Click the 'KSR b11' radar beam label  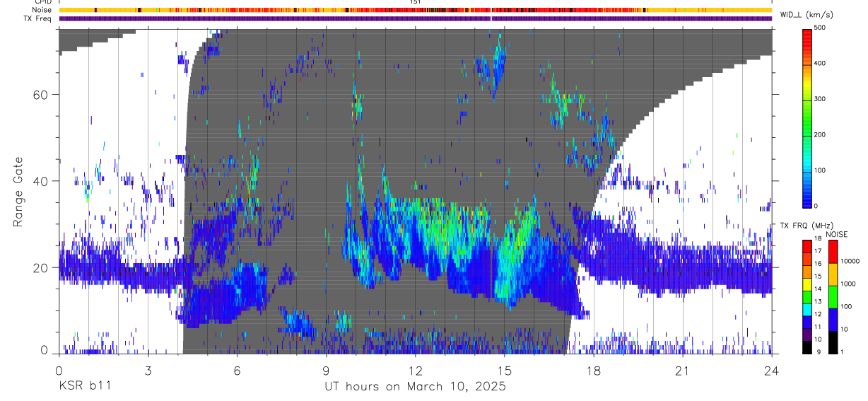tap(84, 387)
